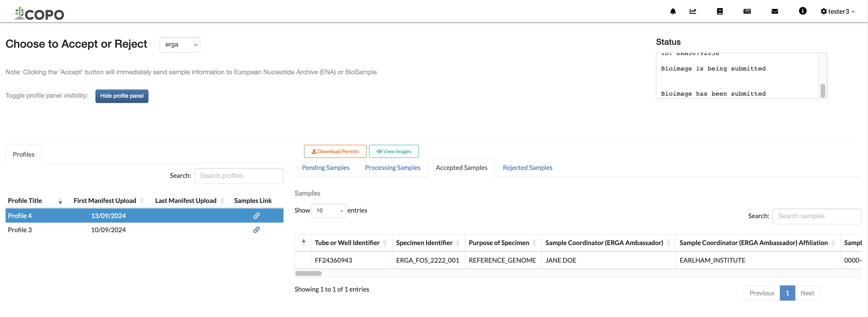Sort by Sample Coordinator (ERGA Ambassador) column
The width and height of the screenshot is (868, 317).
[x=609, y=243]
